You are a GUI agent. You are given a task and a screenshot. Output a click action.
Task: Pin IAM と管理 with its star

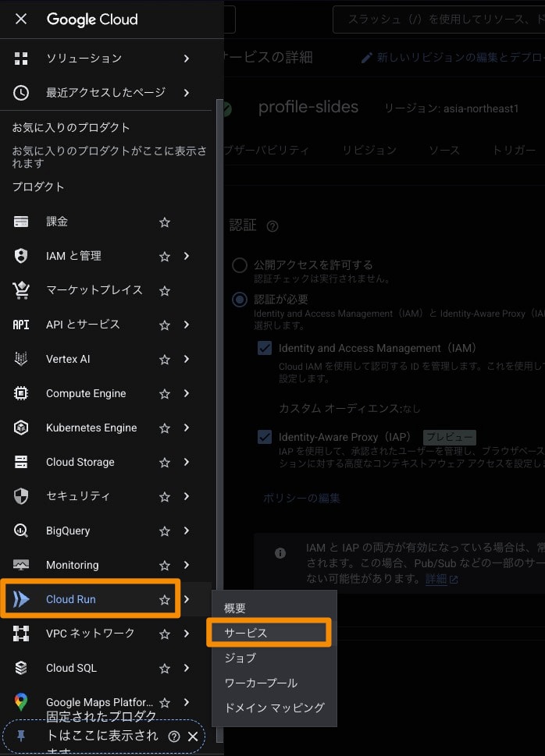point(165,257)
